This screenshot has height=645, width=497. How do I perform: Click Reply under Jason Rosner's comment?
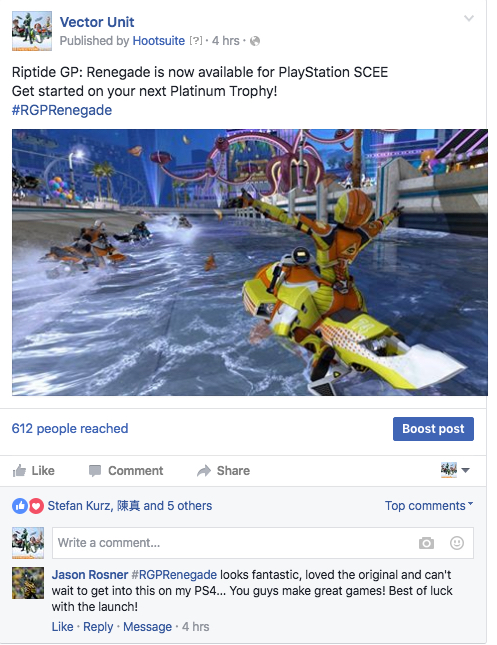[x=98, y=626]
